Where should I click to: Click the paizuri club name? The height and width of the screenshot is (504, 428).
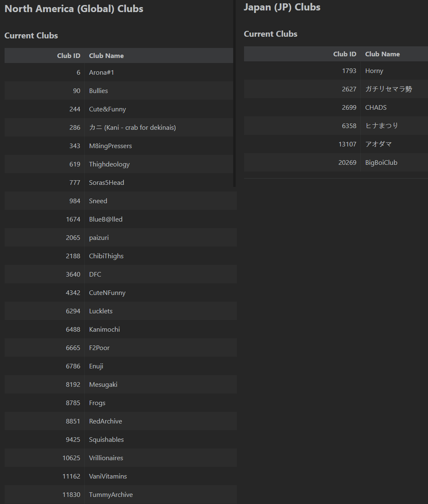click(99, 237)
